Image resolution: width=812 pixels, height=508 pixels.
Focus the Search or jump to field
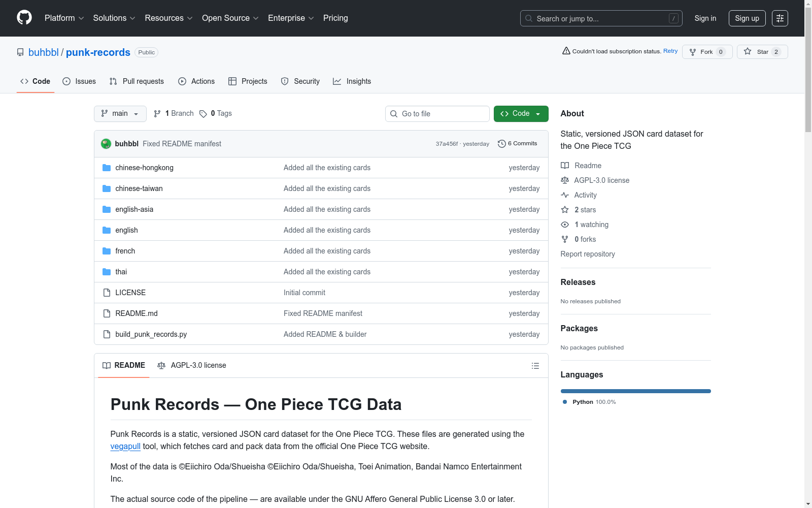(x=601, y=18)
